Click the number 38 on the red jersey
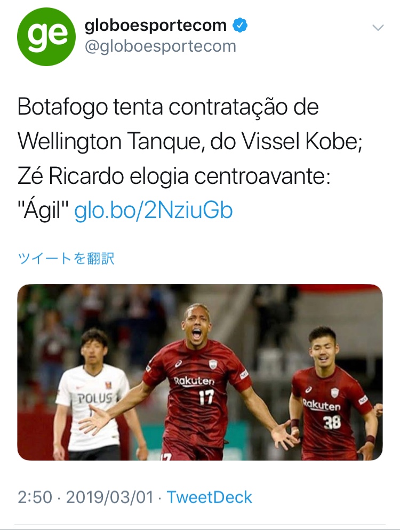 click(332, 422)
